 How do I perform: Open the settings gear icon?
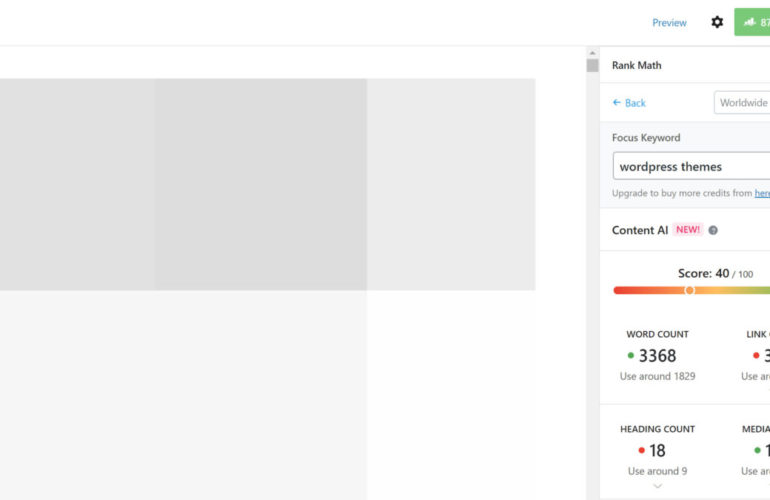[x=717, y=22]
